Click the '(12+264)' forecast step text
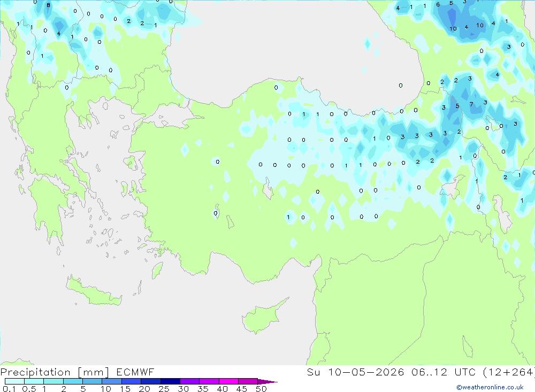535x392 pixels. click(x=509, y=372)
